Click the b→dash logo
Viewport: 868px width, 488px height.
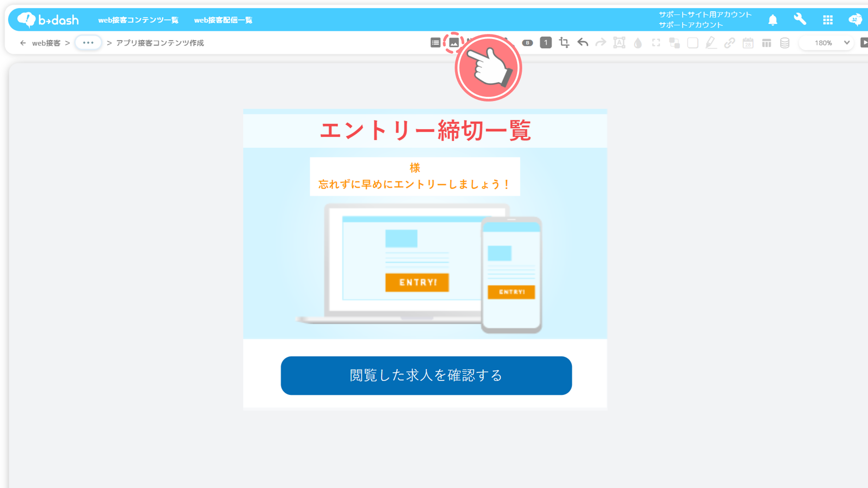(48, 20)
